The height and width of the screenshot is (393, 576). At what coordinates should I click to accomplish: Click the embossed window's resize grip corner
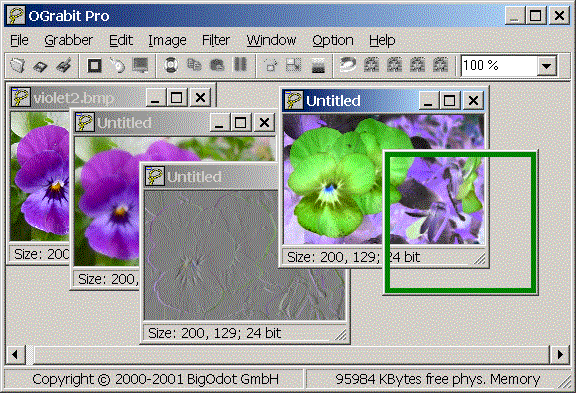(341, 334)
